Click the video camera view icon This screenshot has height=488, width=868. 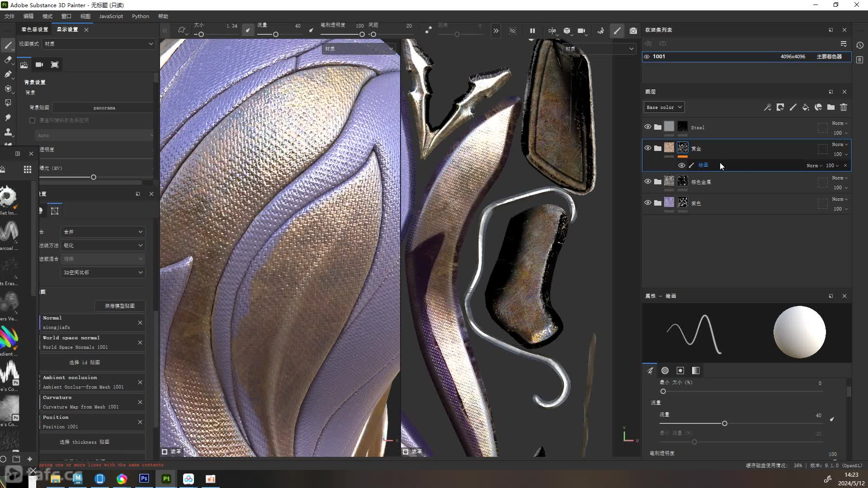[x=582, y=31]
